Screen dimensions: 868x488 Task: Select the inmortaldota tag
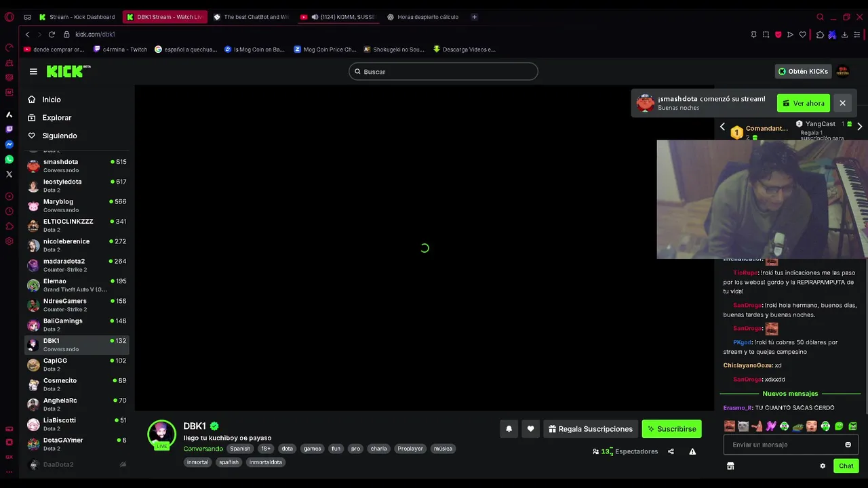point(265,462)
